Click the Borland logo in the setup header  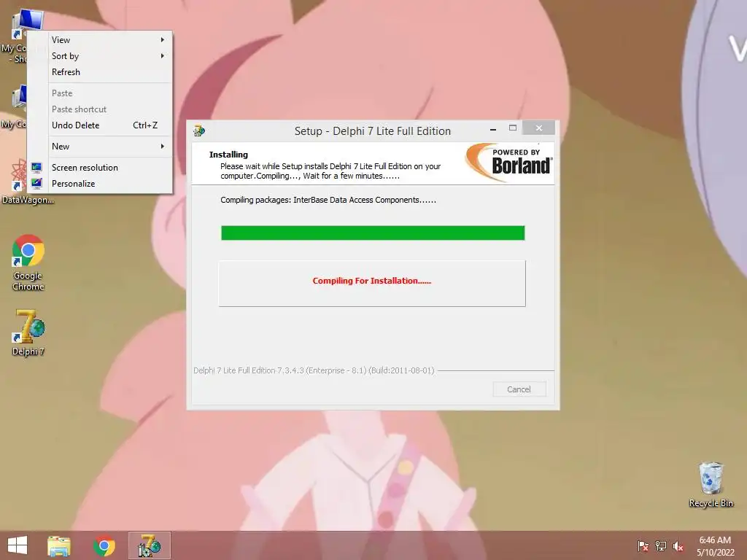pos(508,163)
